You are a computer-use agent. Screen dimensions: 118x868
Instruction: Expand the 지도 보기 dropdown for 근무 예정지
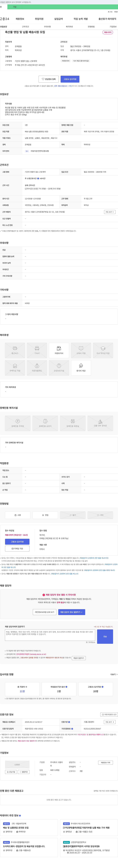tap(110, 212)
